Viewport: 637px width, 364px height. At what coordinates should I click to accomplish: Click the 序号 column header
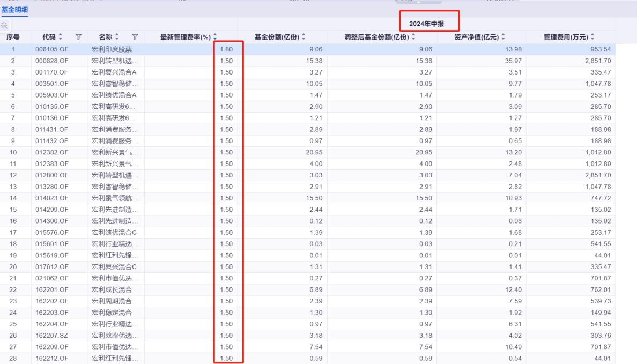click(x=13, y=38)
